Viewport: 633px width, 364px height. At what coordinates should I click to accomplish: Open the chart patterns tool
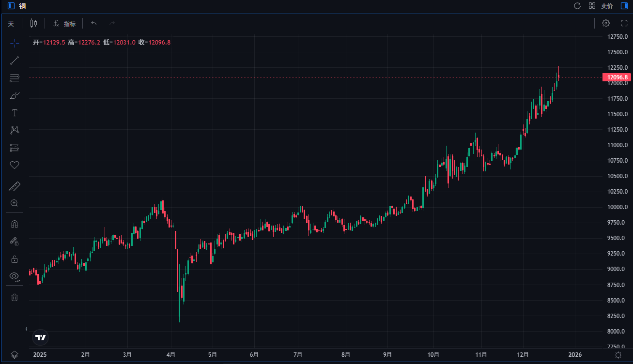coord(15,130)
